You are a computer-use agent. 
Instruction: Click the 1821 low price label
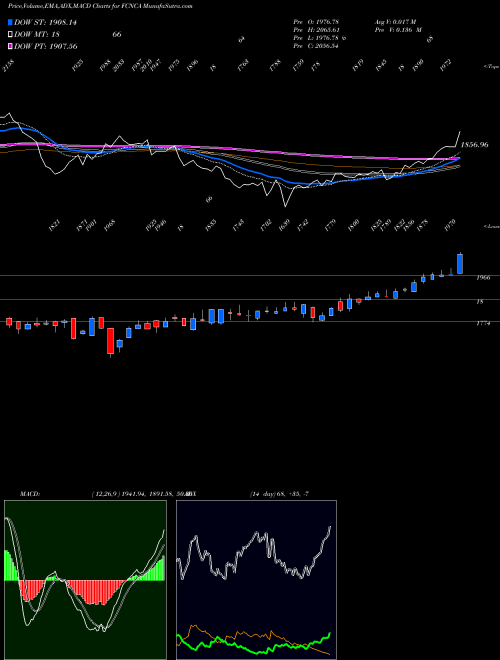[54, 225]
